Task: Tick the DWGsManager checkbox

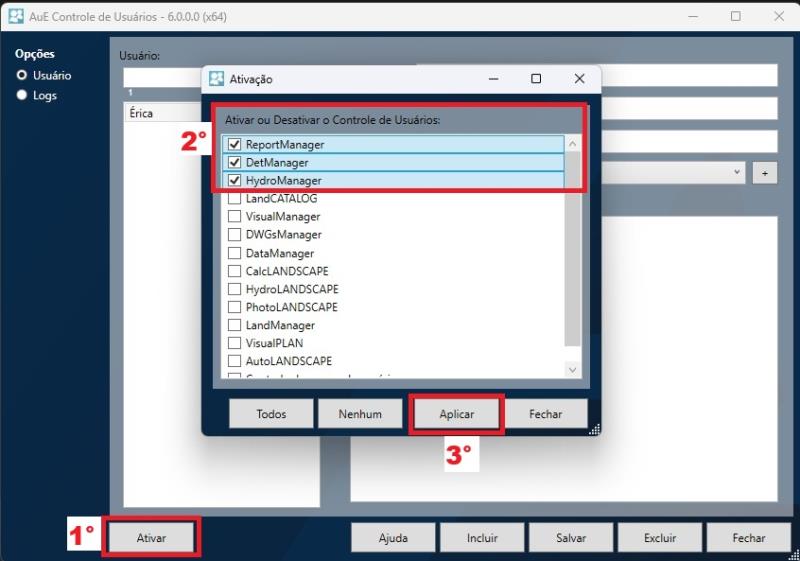Action: [235, 235]
